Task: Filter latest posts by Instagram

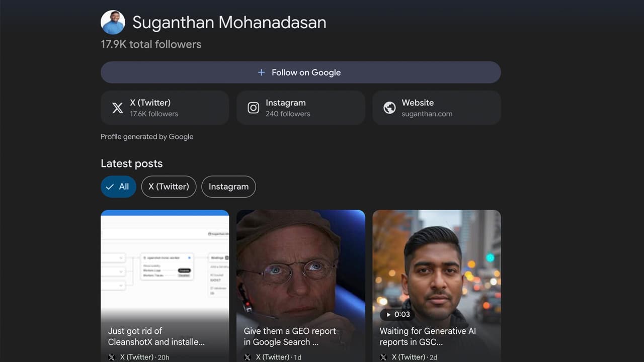Action: tap(228, 187)
